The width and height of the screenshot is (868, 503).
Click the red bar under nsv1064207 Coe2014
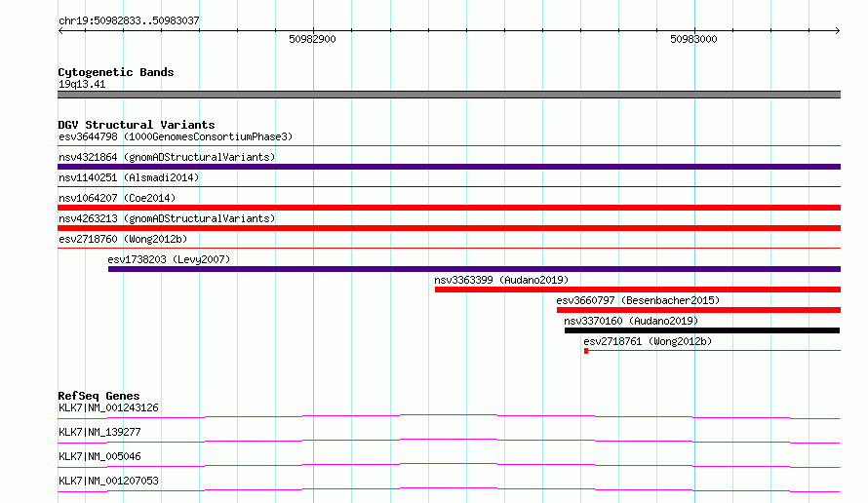coord(449,208)
